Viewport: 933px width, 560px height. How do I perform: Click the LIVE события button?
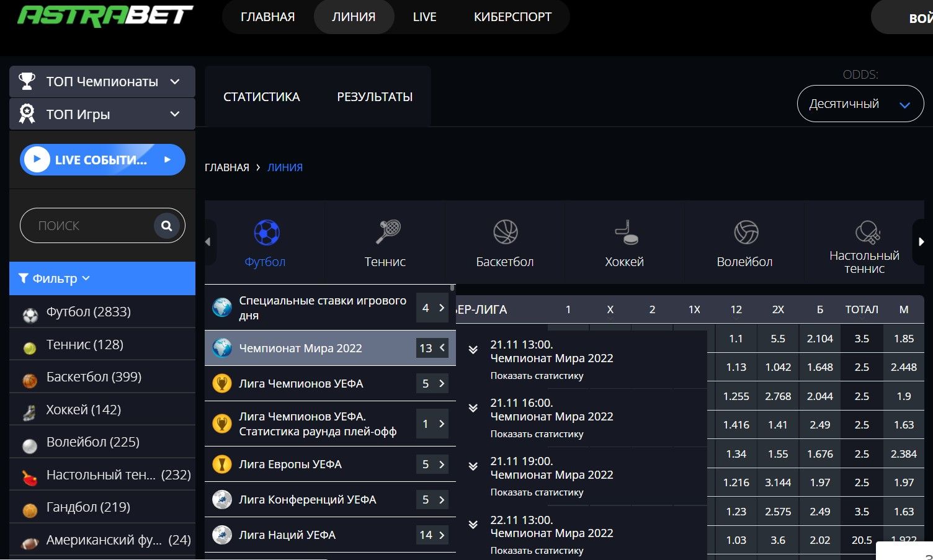[x=102, y=159]
